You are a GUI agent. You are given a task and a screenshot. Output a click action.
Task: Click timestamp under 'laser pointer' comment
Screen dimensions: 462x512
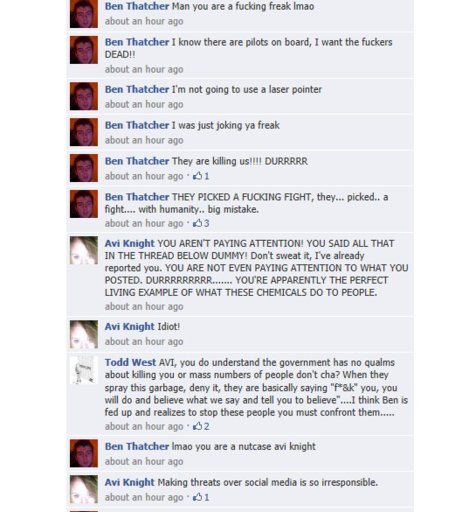click(x=144, y=104)
